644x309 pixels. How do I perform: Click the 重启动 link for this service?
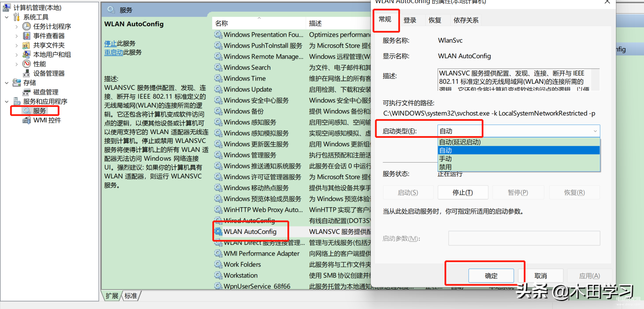[114, 52]
